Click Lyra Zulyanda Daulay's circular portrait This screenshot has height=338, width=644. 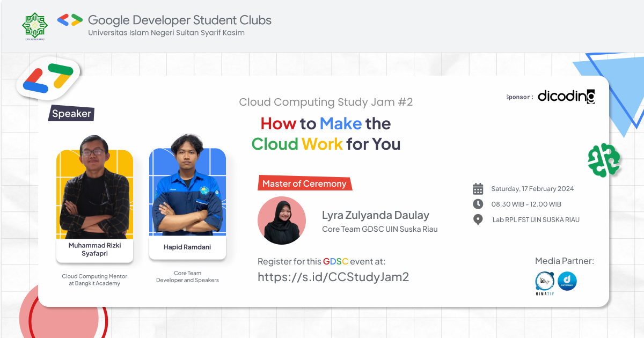click(x=282, y=221)
